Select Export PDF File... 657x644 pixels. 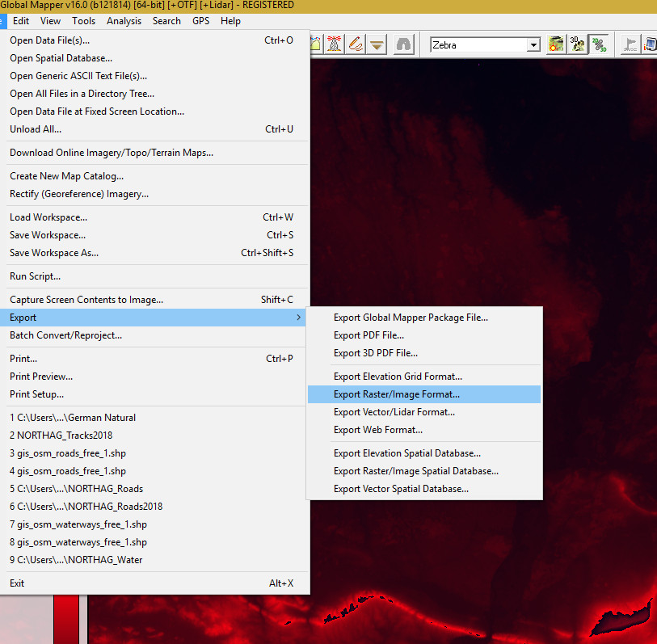(x=424, y=335)
